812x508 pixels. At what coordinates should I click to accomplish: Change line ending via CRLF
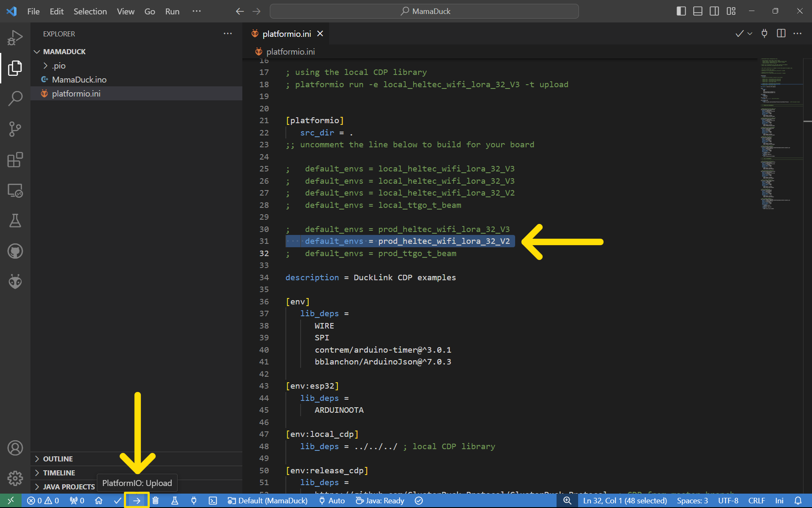(x=757, y=501)
